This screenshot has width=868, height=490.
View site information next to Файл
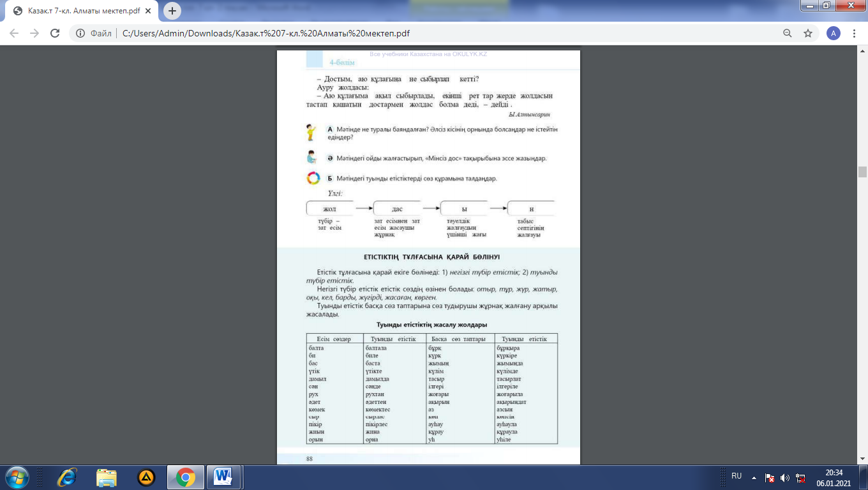click(x=81, y=33)
